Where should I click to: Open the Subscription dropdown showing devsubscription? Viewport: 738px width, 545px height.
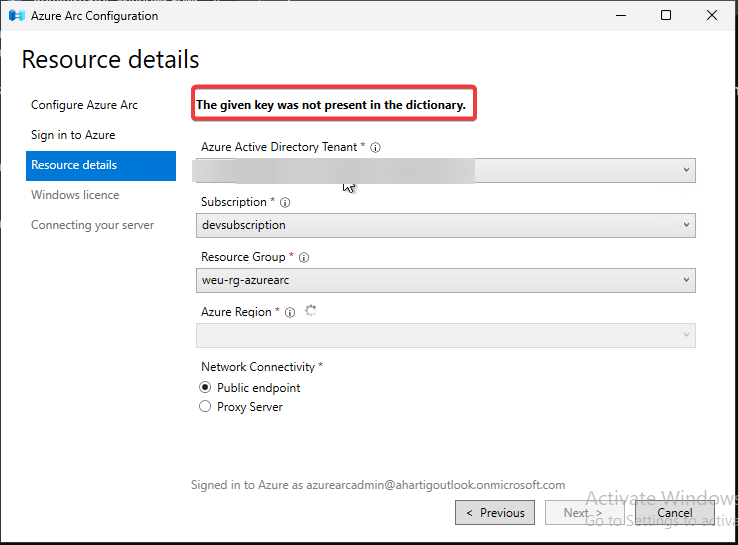click(445, 225)
